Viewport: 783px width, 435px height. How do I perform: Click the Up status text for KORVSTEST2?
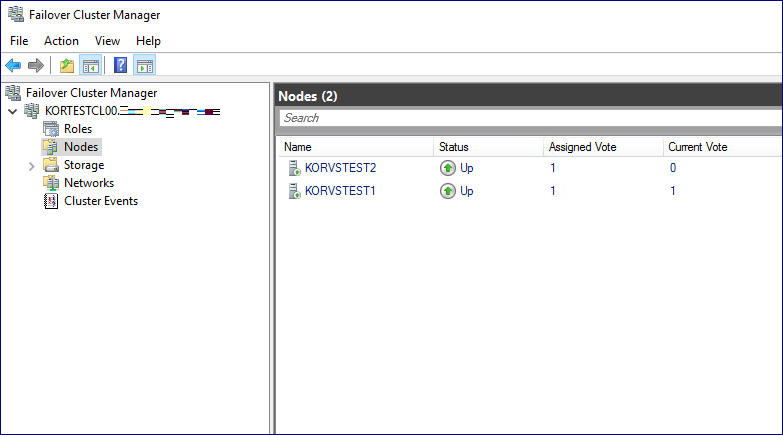(466, 168)
